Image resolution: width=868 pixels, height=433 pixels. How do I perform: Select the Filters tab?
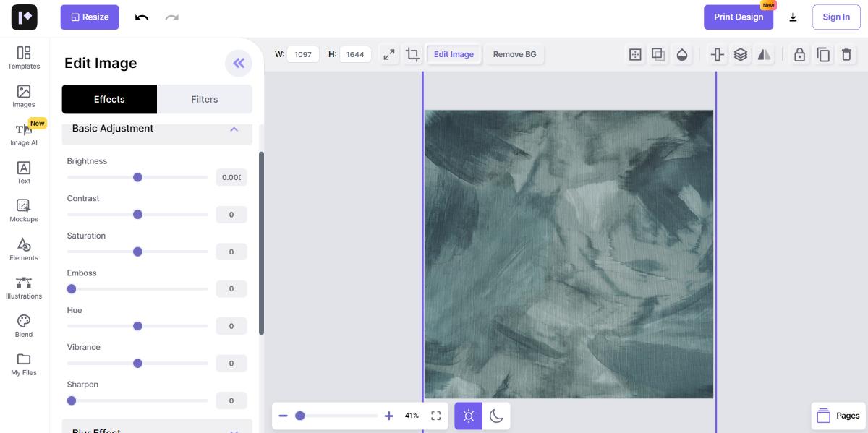coord(205,99)
